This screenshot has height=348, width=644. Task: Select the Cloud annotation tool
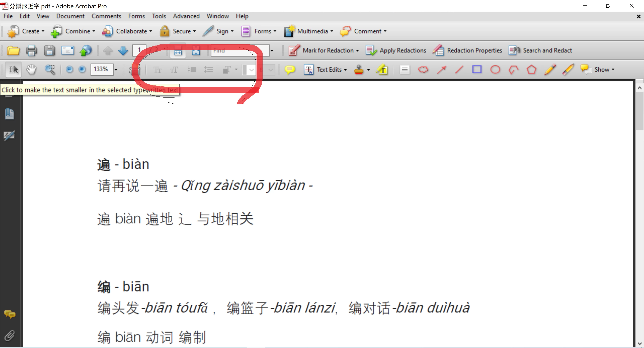[x=423, y=69]
